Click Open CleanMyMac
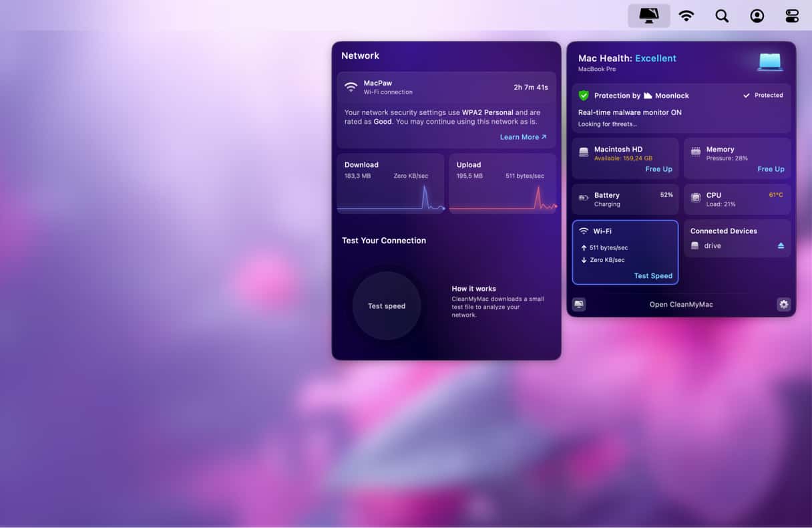The image size is (812, 528). coord(681,305)
